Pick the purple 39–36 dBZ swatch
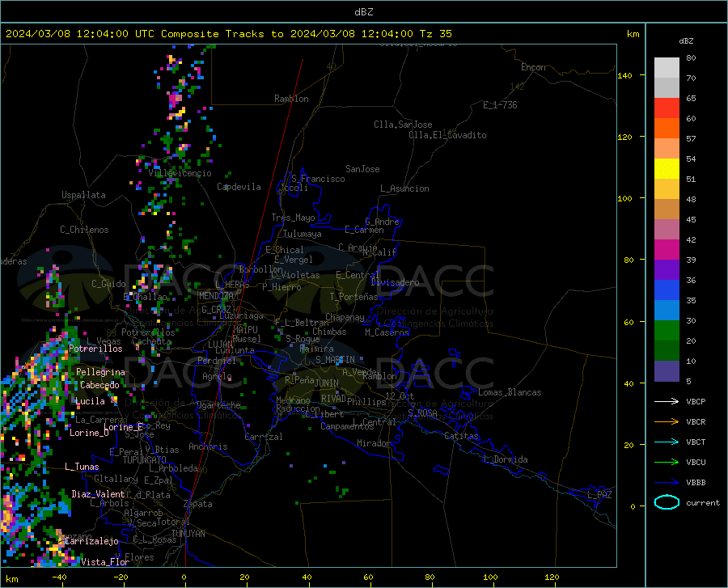This screenshot has height=588, width=728. point(667,269)
